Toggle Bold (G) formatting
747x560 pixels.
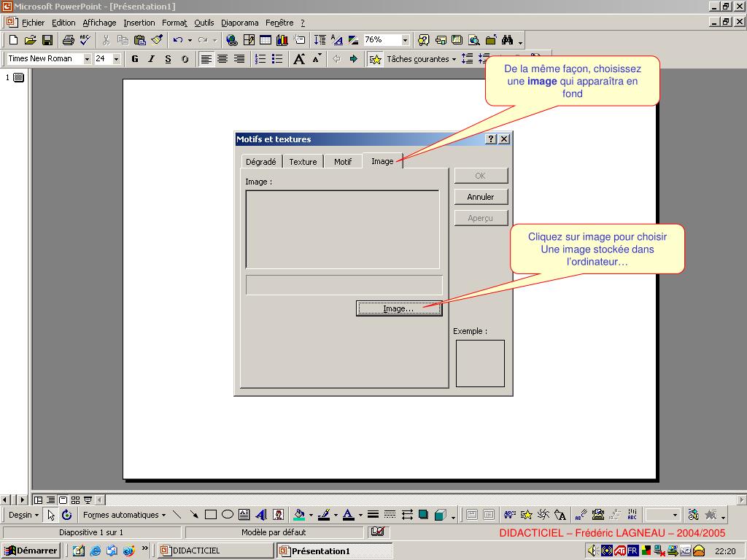[x=135, y=59]
